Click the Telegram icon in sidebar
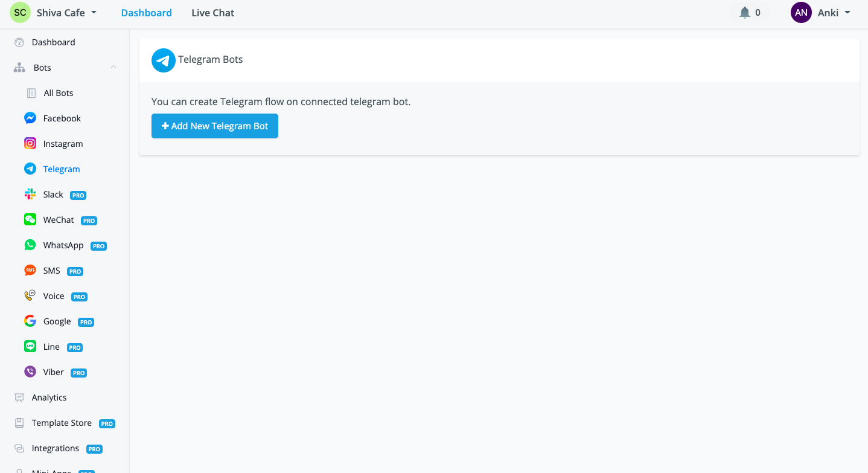Viewport: 868px width, 473px height. pyautogui.click(x=30, y=169)
